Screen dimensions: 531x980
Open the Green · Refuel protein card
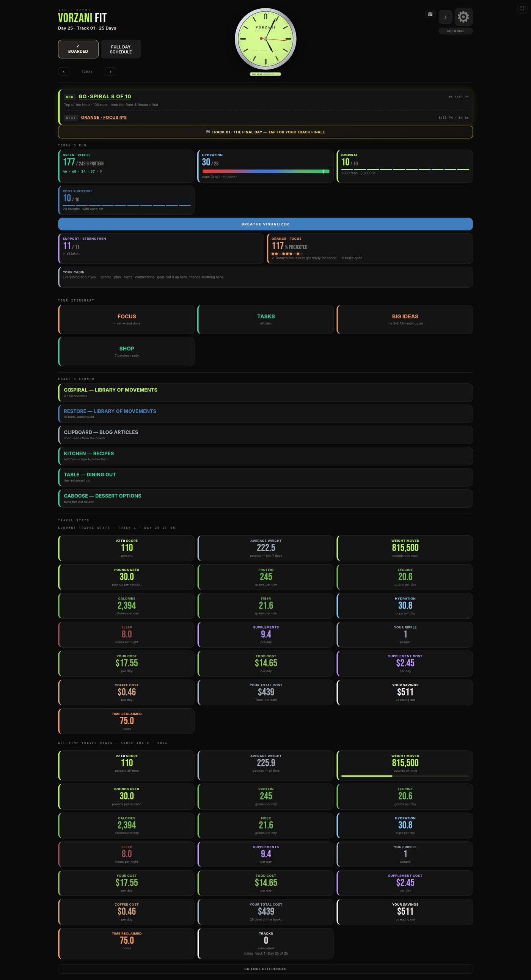[x=126, y=166]
